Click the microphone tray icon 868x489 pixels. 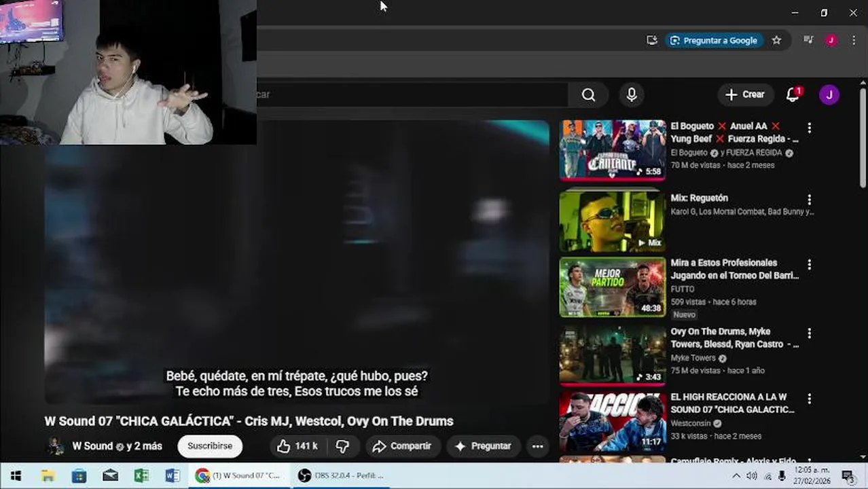tap(782, 476)
